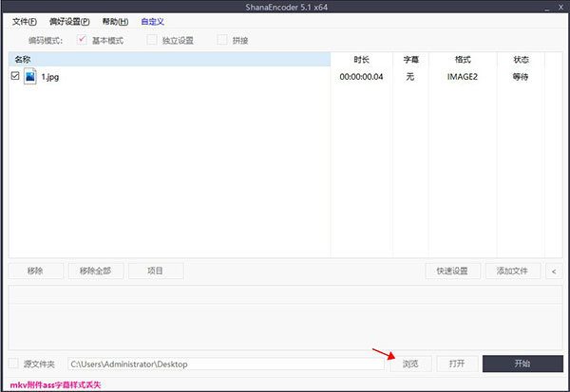Uncheck the 1.jpg file checkbox
The image size is (570, 392).
tap(15, 76)
